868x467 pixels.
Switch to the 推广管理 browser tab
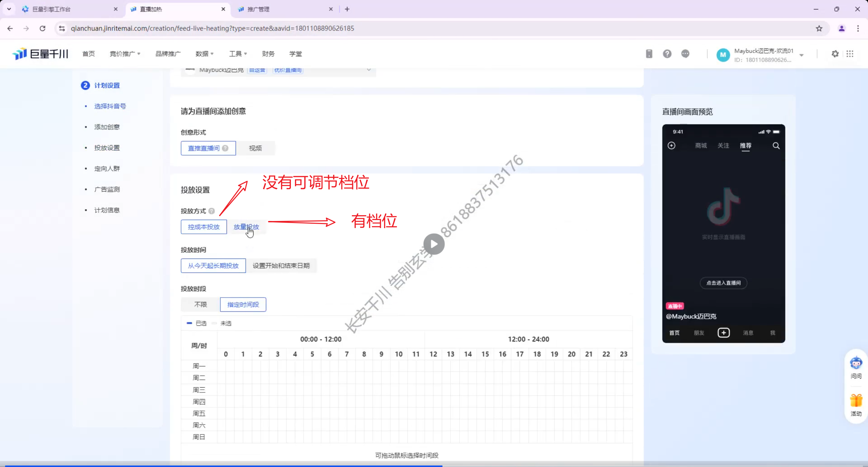[x=258, y=9]
